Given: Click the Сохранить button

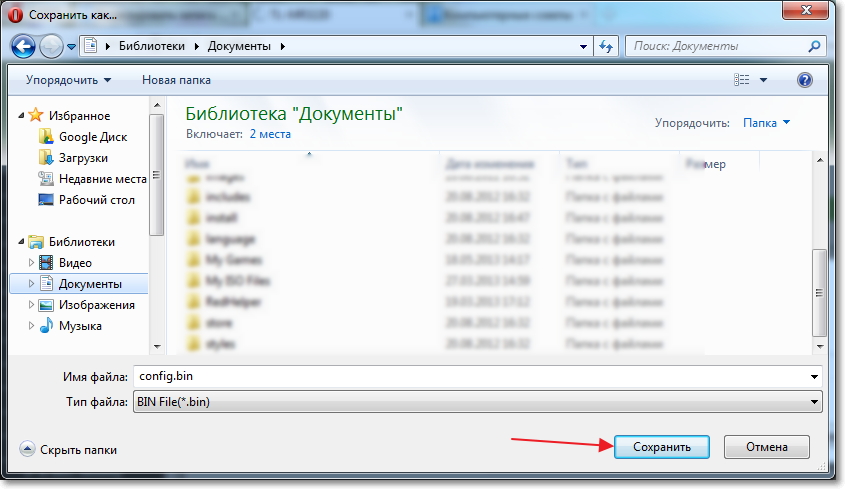Looking at the screenshot, I should (662, 447).
